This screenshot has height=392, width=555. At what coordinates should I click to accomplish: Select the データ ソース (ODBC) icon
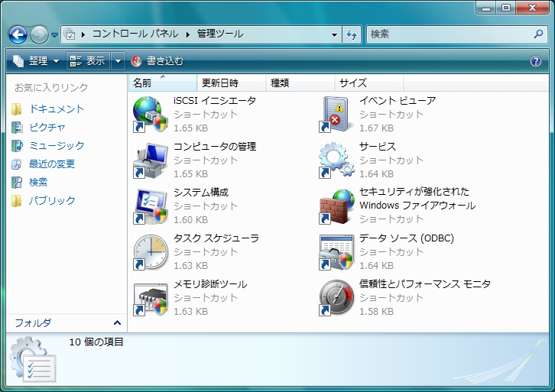click(x=336, y=252)
